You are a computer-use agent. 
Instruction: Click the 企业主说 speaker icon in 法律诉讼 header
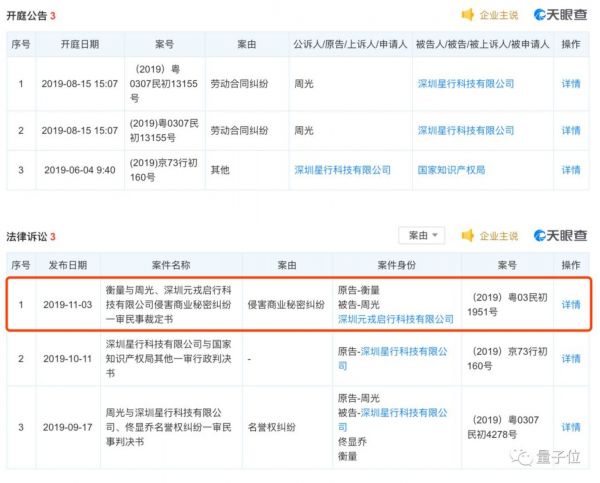pyautogui.click(x=467, y=236)
